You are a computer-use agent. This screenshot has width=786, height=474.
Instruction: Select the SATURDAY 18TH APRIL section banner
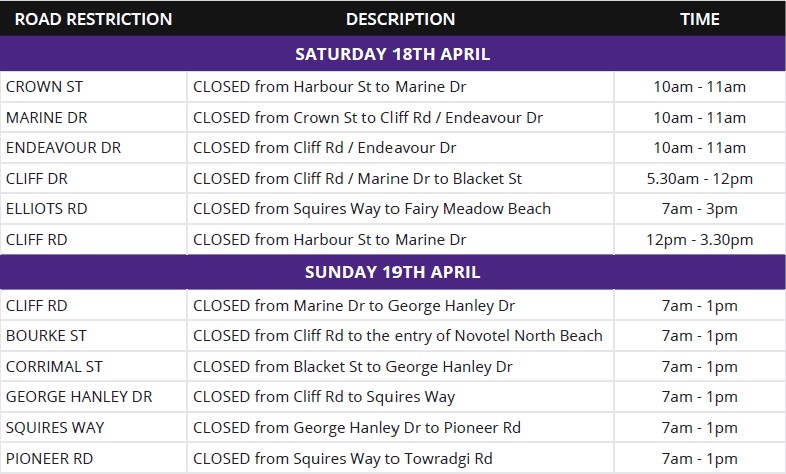pos(393,54)
